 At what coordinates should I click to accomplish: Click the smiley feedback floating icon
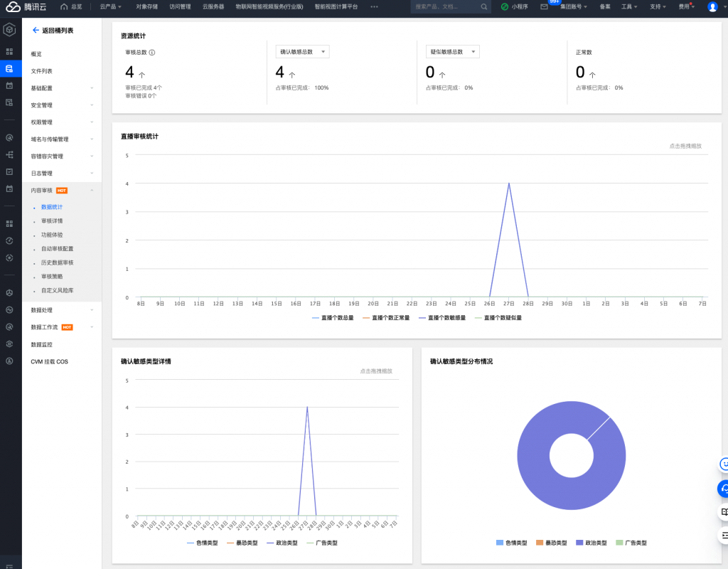click(x=723, y=464)
